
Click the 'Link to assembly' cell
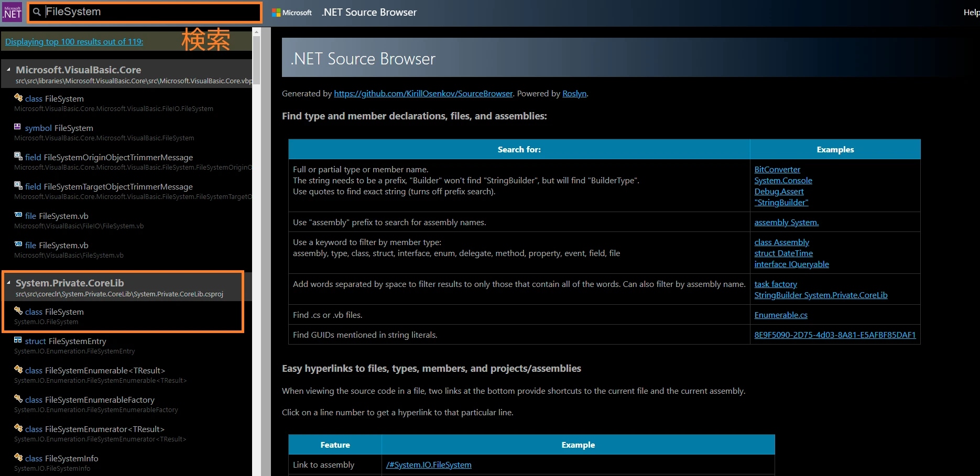[x=335, y=464]
